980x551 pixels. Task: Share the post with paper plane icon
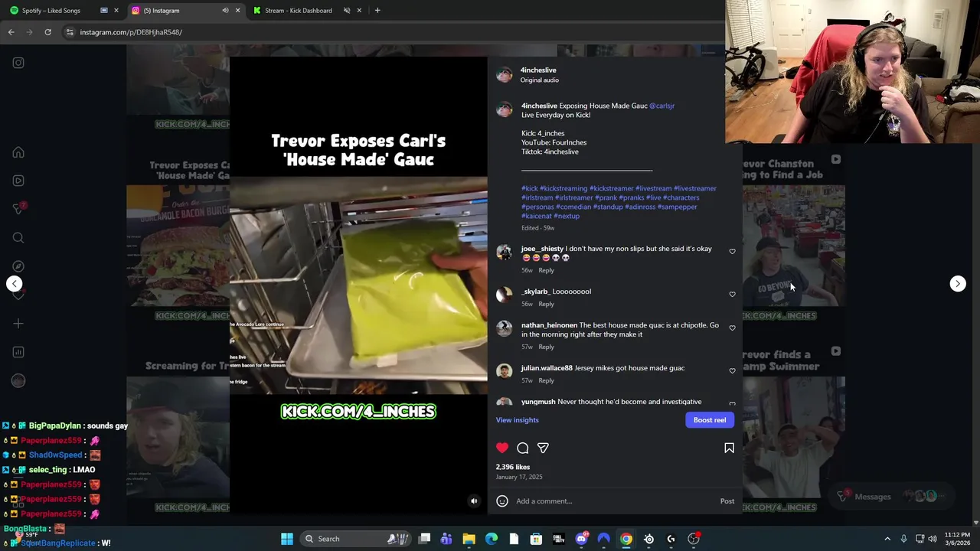point(543,448)
